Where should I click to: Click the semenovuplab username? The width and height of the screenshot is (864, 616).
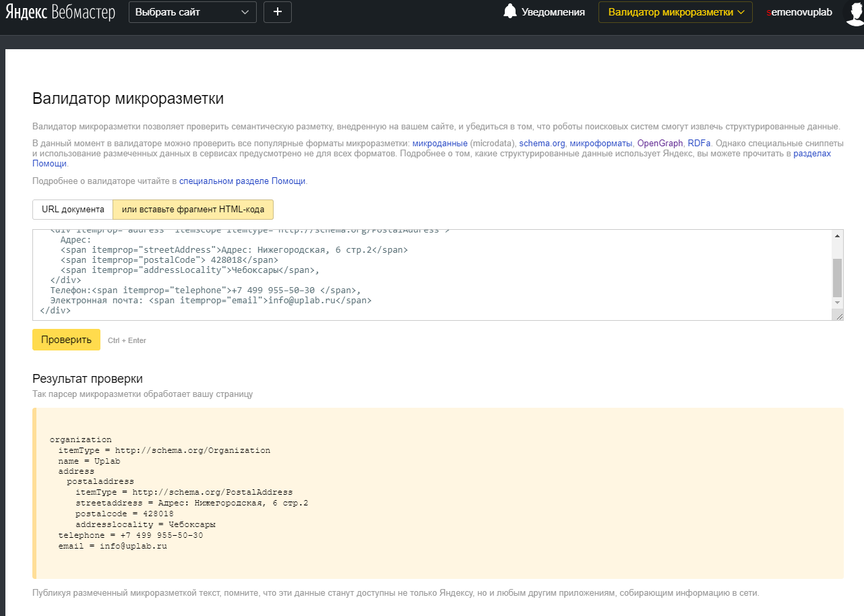point(799,12)
